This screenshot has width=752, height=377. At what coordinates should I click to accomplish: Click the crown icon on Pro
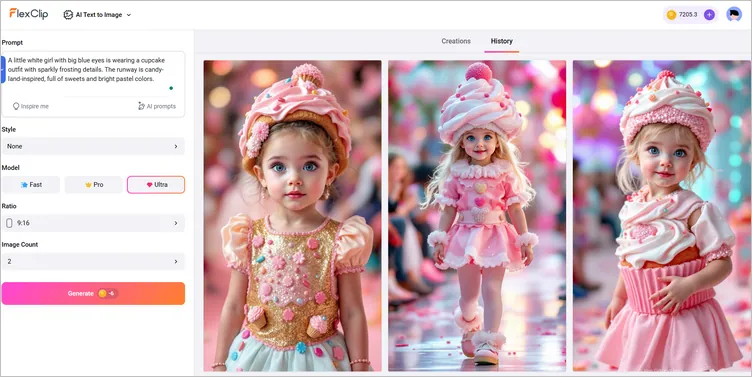88,185
